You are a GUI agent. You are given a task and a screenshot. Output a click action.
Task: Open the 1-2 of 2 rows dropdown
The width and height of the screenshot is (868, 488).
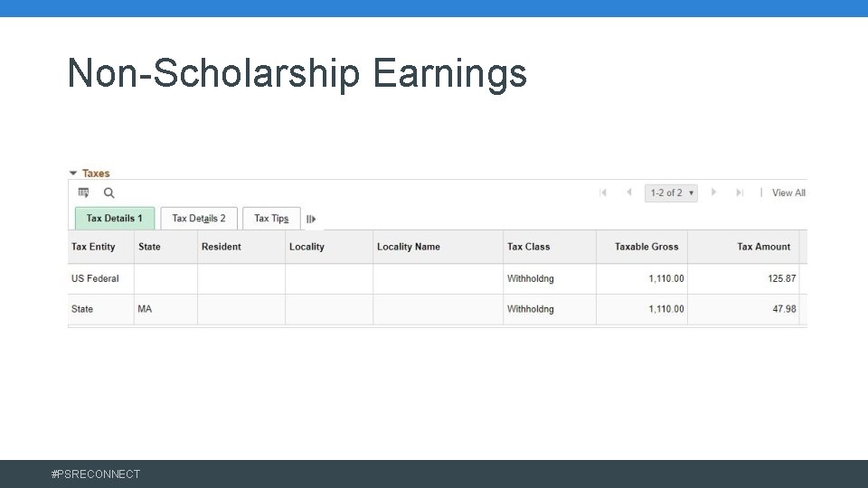(671, 192)
